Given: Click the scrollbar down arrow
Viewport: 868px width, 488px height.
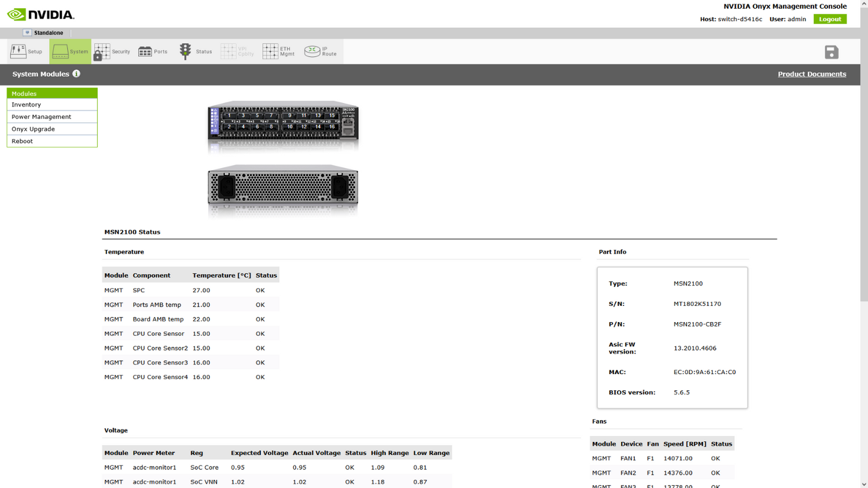Looking at the screenshot, I should point(864,485).
